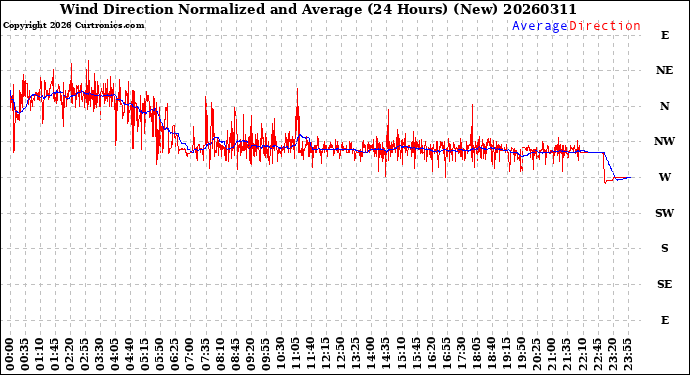Click the W axis label
The image size is (690, 375).
point(664,177)
